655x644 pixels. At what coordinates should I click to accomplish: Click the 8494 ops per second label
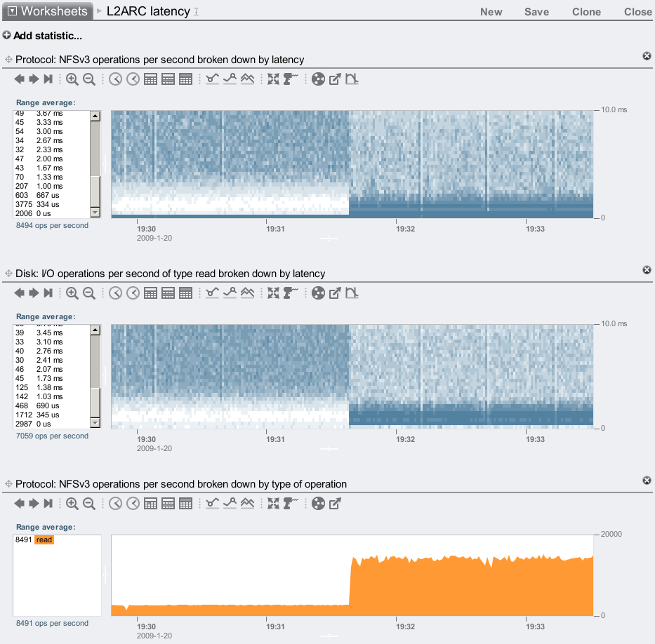coord(52,225)
